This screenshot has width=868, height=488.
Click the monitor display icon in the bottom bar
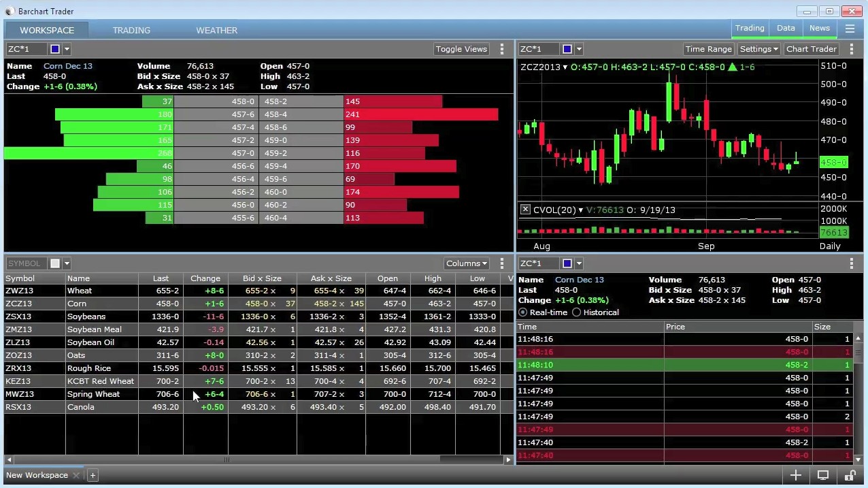(x=822, y=475)
